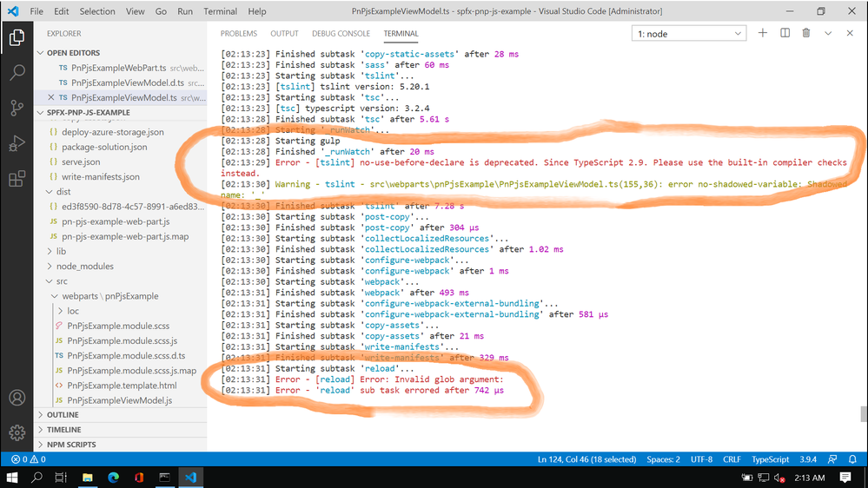The width and height of the screenshot is (868, 488).
Task: Change language mode TypeScript
Action: (x=770, y=459)
